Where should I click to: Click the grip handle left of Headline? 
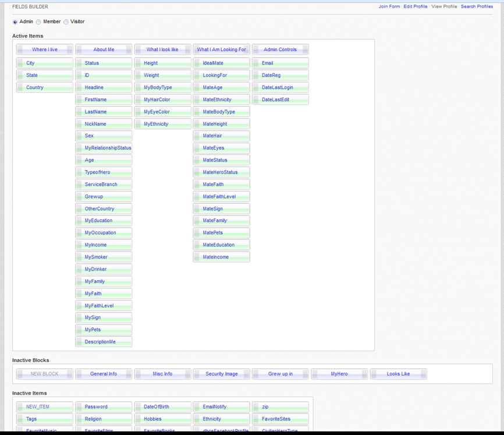pyautogui.click(x=79, y=87)
